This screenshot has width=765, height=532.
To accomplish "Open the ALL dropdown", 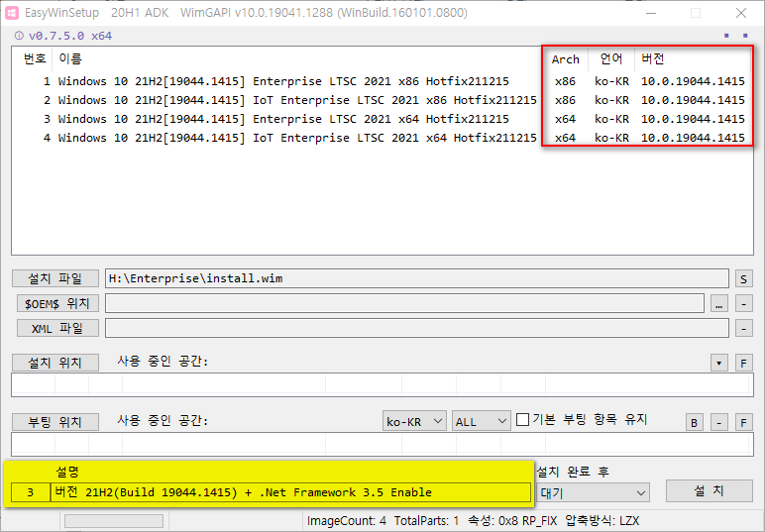I will coord(481,421).
